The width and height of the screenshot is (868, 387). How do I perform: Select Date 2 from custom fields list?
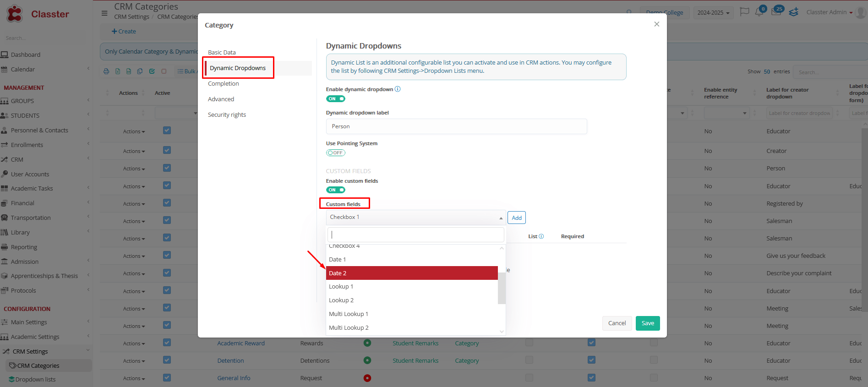point(411,273)
